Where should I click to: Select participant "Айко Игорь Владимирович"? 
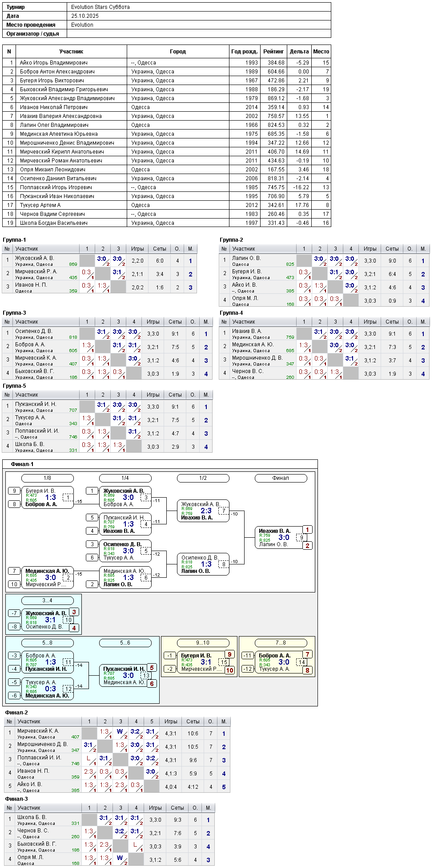pyautogui.click(x=54, y=63)
